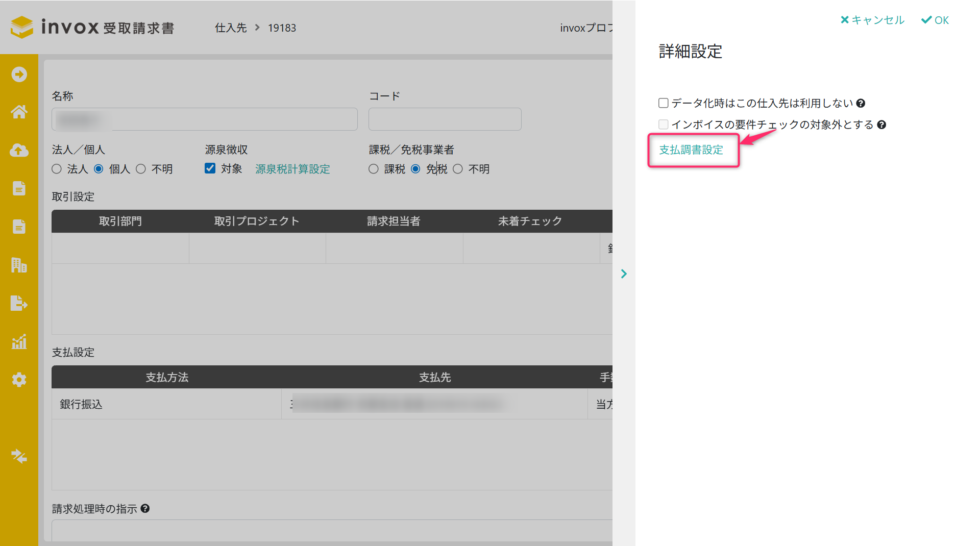The height and width of the screenshot is (546, 980).
Task: Click the home icon in sidebar
Action: click(x=19, y=112)
